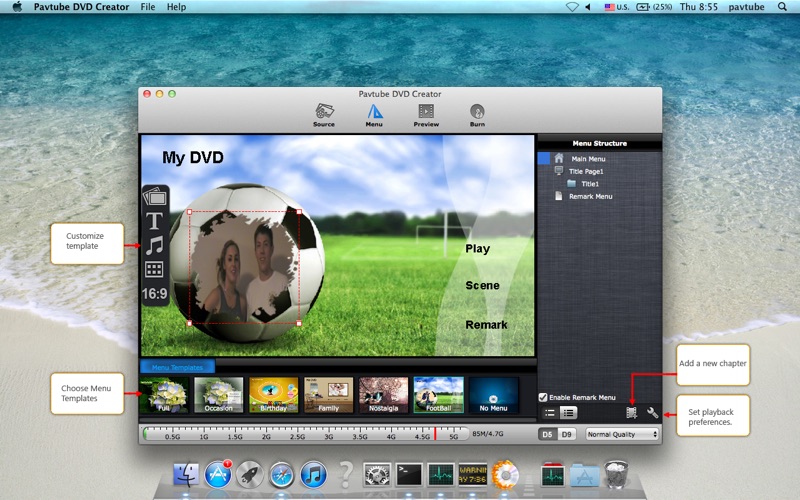Switch to the Menu Templates tab
The height and width of the screenshot is (500, 800).
[177, 367]
